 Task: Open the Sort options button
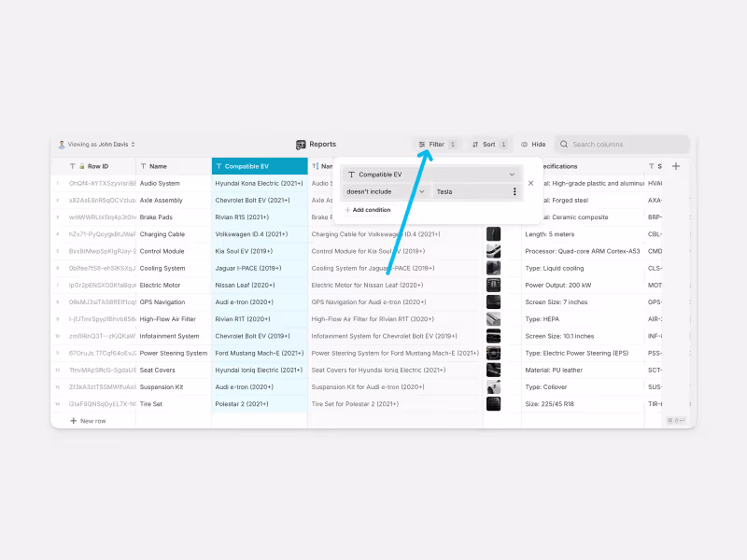pos(489,145)
